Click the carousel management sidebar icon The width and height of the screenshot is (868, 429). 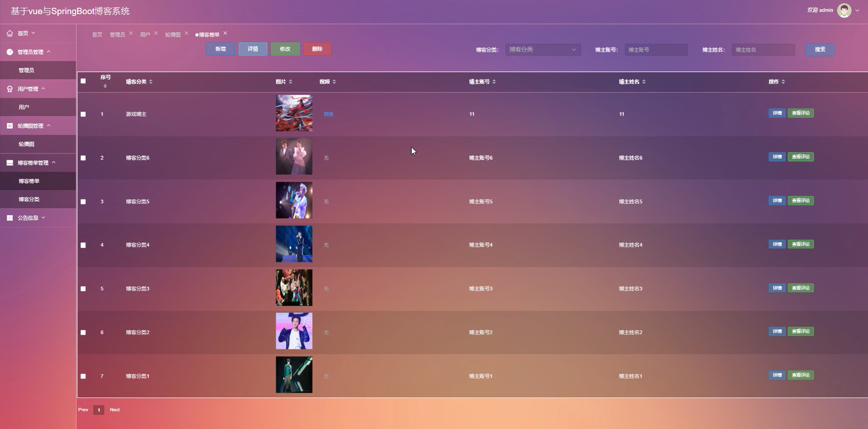tap(10, 126)
